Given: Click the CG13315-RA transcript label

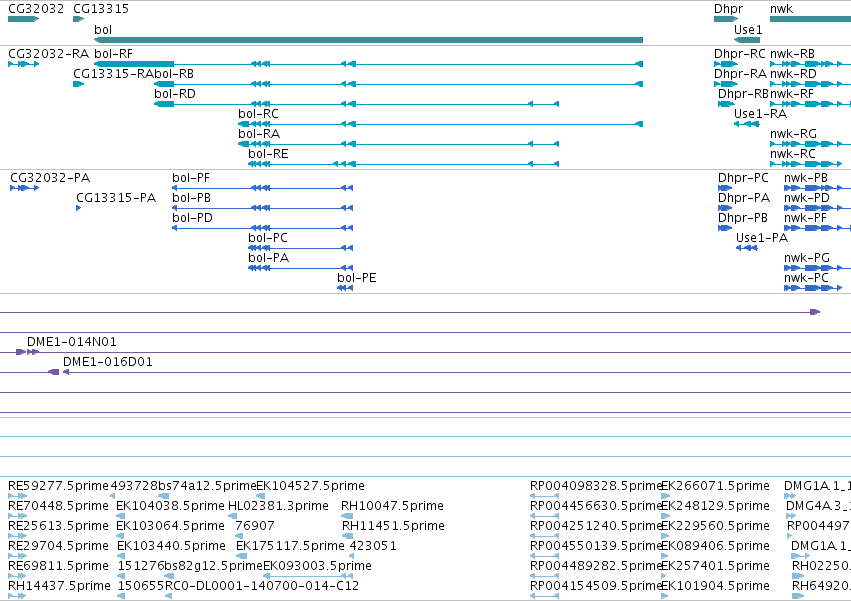Looking at the screenshot, I should pos(113,73).
